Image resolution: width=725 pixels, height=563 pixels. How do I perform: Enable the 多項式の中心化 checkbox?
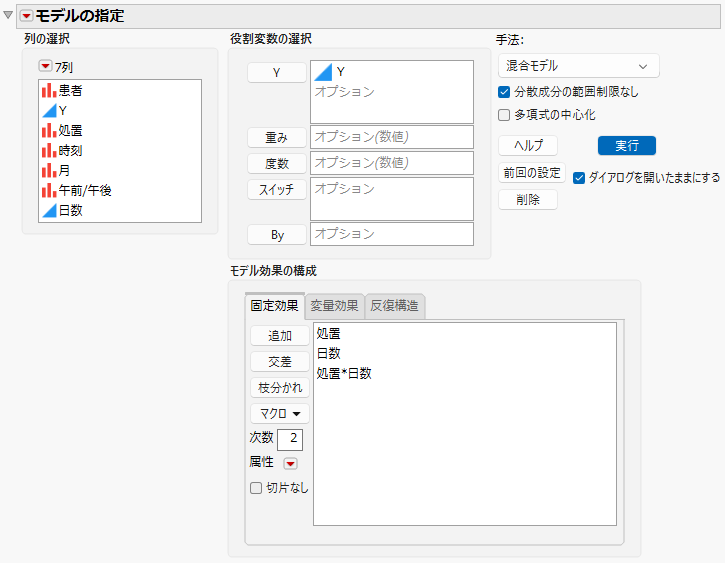pyautogui.click(x=504, y=115)
